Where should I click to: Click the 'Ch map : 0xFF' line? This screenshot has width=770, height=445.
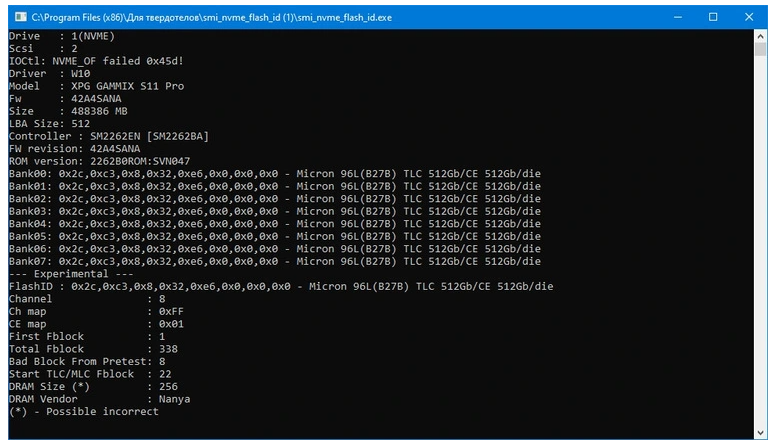point(96,312)
